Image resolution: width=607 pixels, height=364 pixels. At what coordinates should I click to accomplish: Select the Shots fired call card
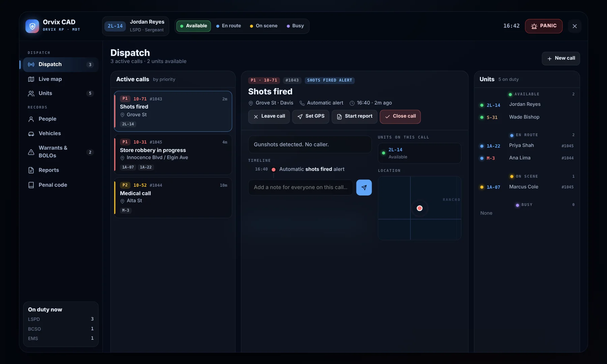click(x=173, y=111)
